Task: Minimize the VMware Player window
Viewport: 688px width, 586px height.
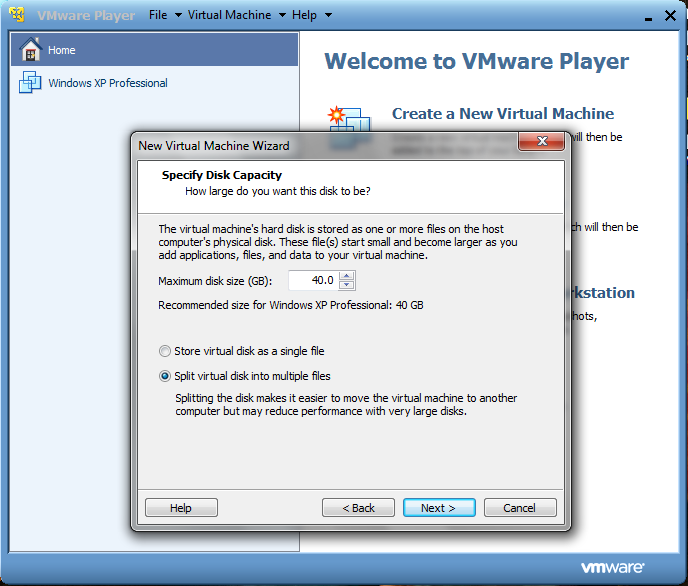Action: 648,18
